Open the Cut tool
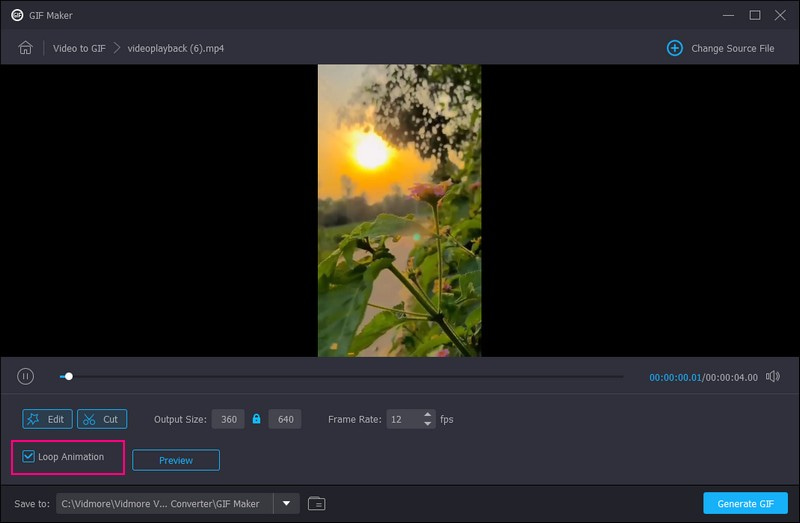The width and height of the screenshot is (800, 523). (101, 419)
